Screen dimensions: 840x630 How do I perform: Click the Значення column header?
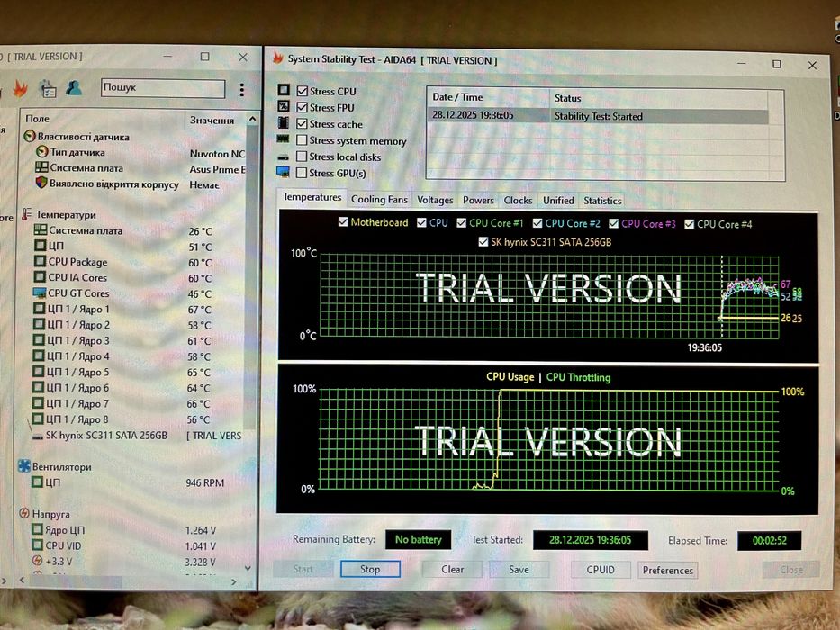point(216,120)
